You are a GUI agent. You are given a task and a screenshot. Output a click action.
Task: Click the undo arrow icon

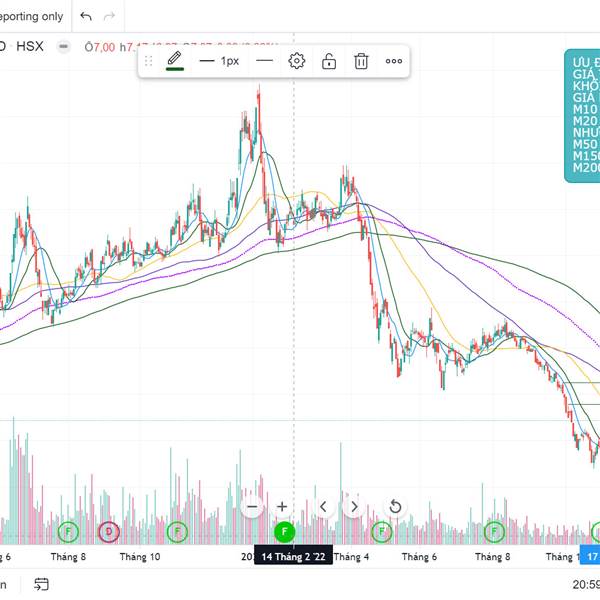tap(86, 16)
